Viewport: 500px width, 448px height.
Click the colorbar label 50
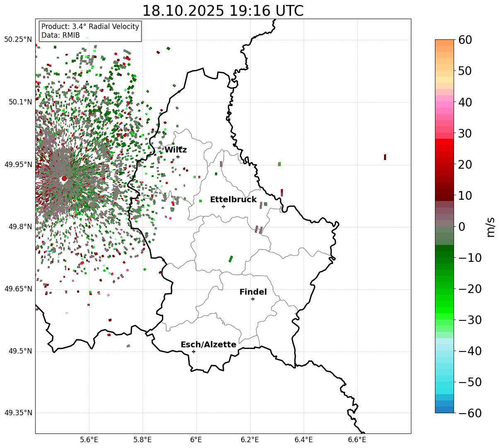pyautogui.click(x=464, y=71)
